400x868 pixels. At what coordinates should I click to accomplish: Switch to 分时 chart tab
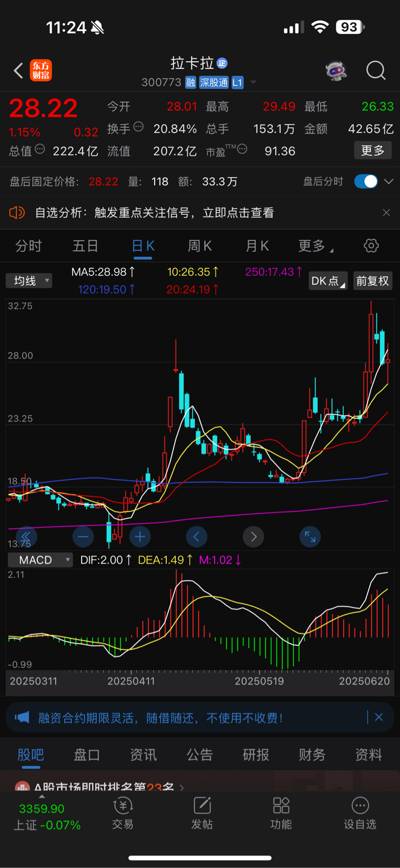pyautogui.click(x=29, y=246)
